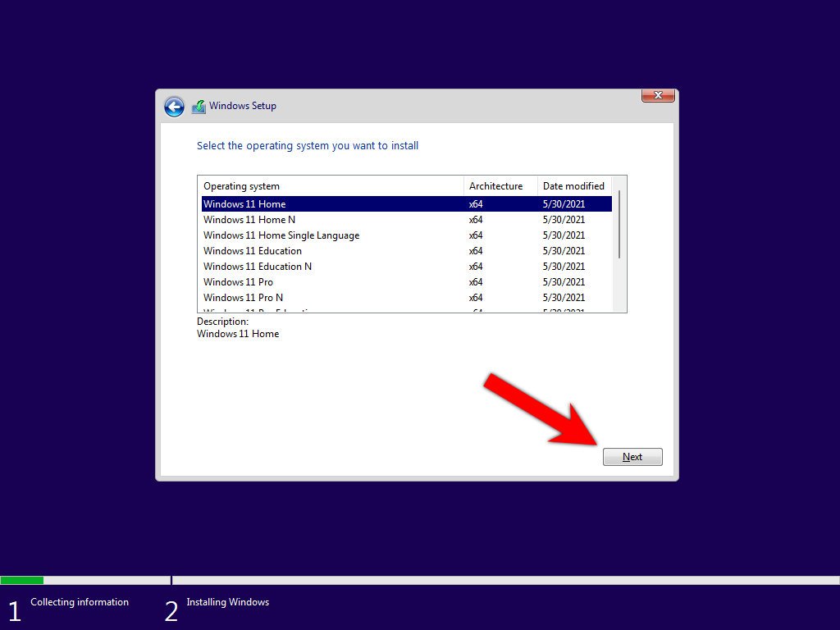
Task: Click the Installing Windows step label
Action: pos(228,602)
